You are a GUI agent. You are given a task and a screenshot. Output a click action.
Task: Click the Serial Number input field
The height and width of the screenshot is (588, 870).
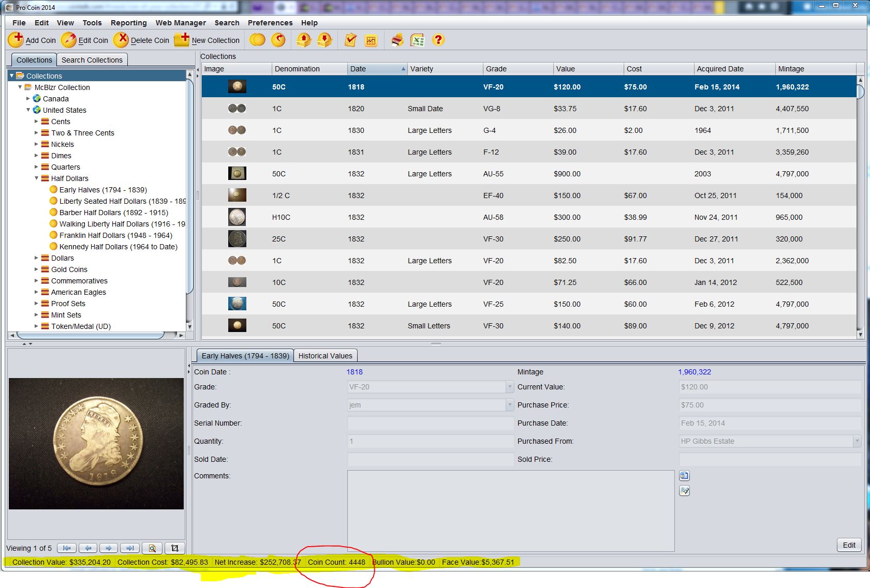tap(431, 423)
